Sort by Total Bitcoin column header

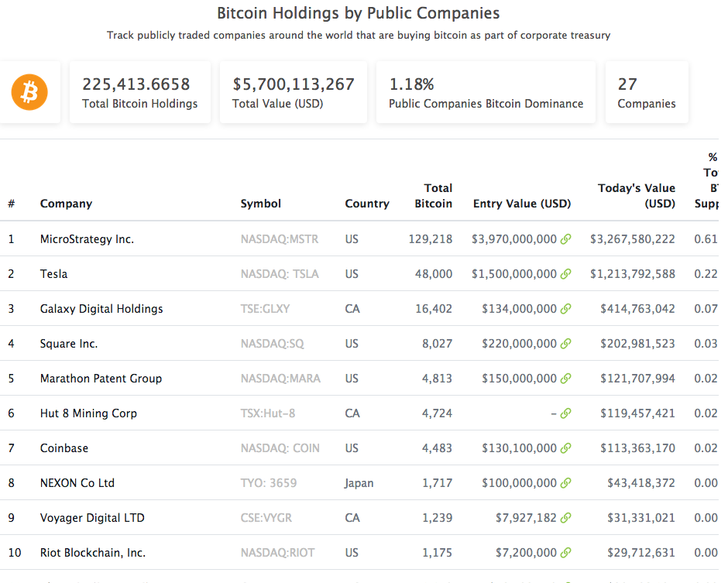(433, 195)
